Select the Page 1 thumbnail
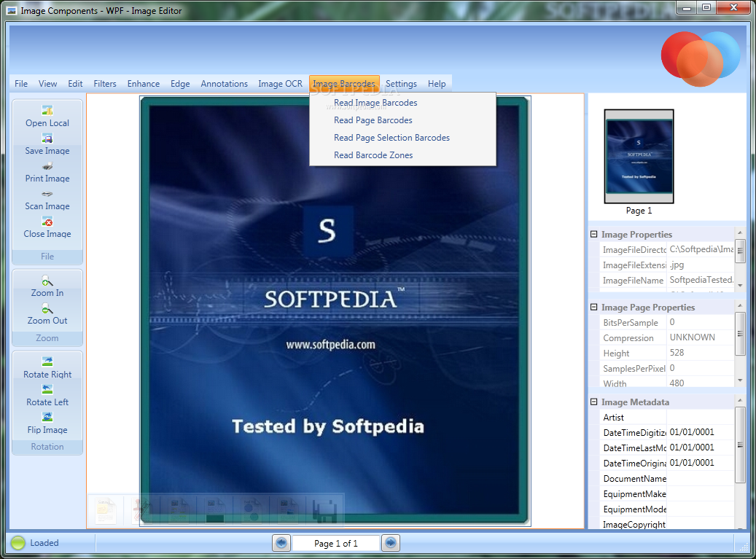This screenshot has height=559, width=756. [x=639, y=156]
